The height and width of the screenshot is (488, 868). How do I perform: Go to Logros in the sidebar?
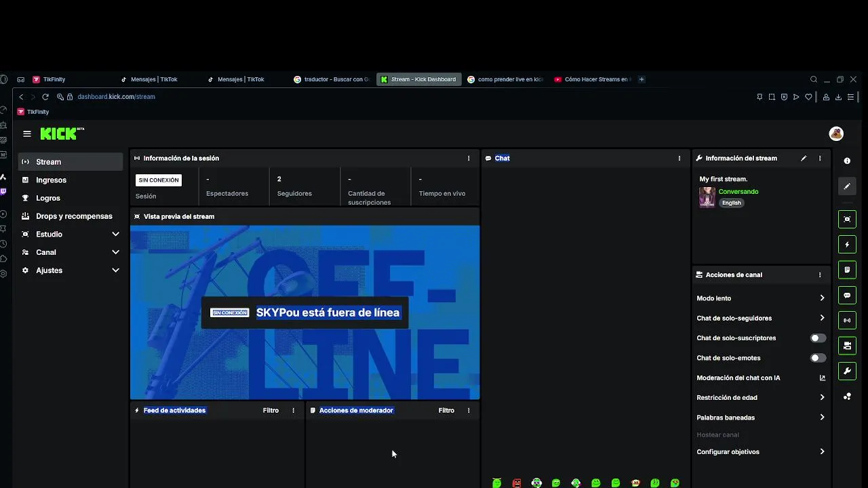point(71,198)
